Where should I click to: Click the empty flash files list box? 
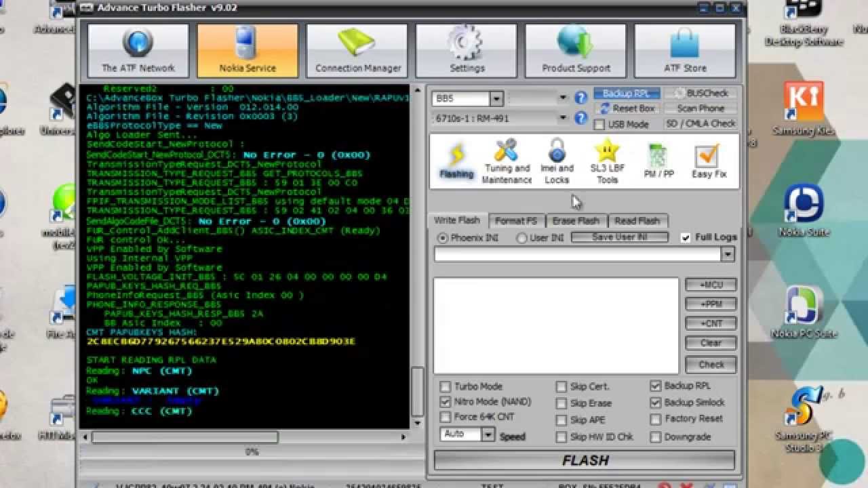tap(556, 325)
